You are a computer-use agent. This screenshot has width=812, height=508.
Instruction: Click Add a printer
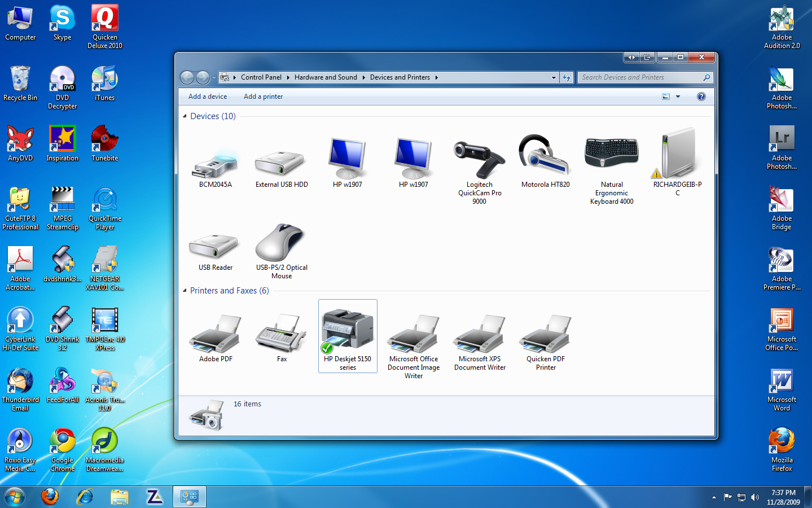coord(263,97)
